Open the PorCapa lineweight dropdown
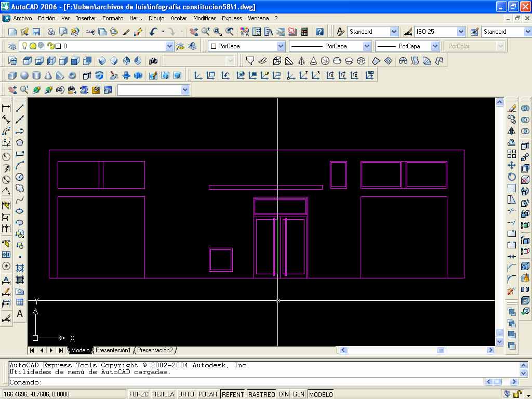This screenshot has width=532, height=399. coord(435,46)
